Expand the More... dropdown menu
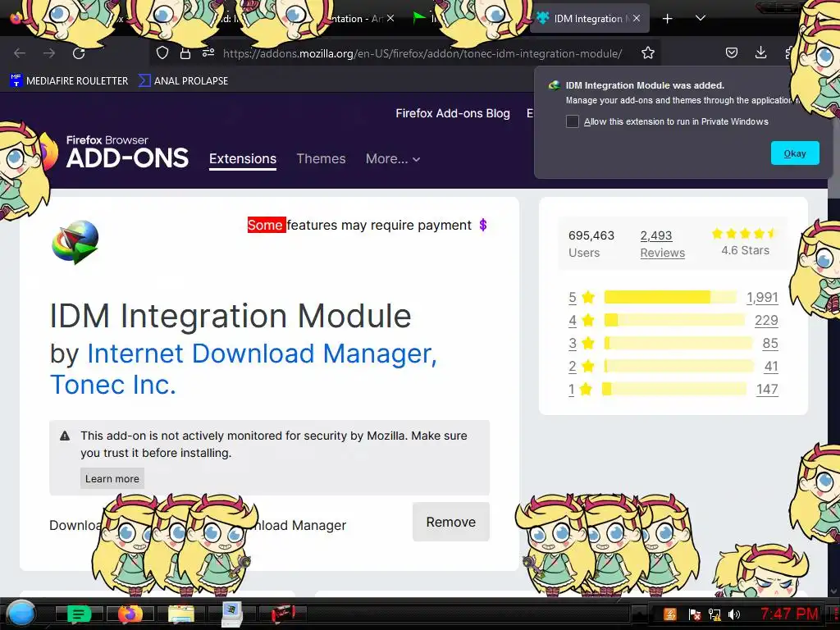This screenshot has width=840, height=630. coord(393,159)
